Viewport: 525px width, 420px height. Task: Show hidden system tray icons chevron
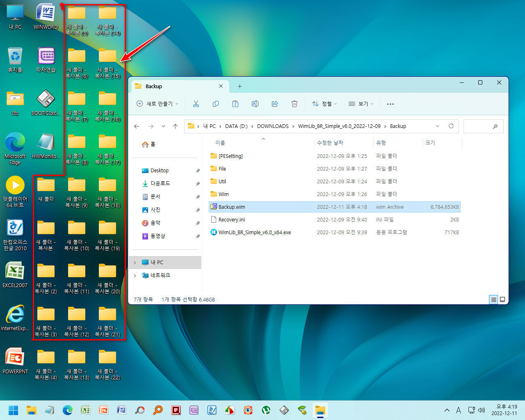tap(447, 410)
